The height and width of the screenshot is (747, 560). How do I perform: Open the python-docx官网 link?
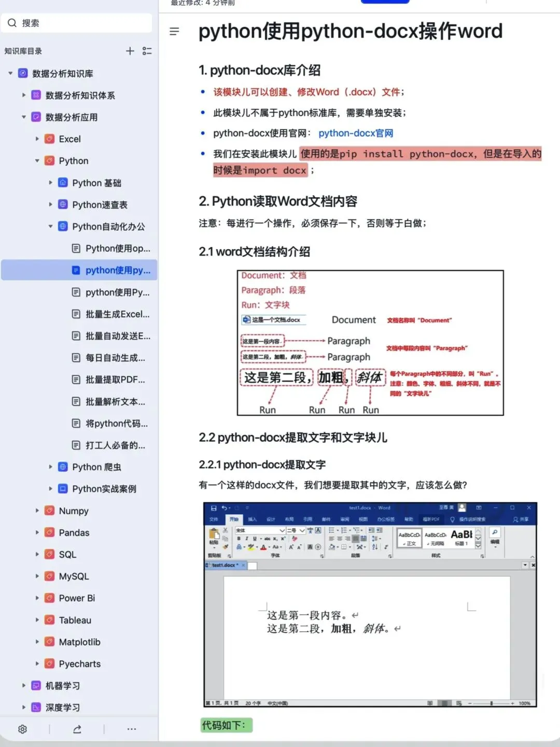point(356,133)
